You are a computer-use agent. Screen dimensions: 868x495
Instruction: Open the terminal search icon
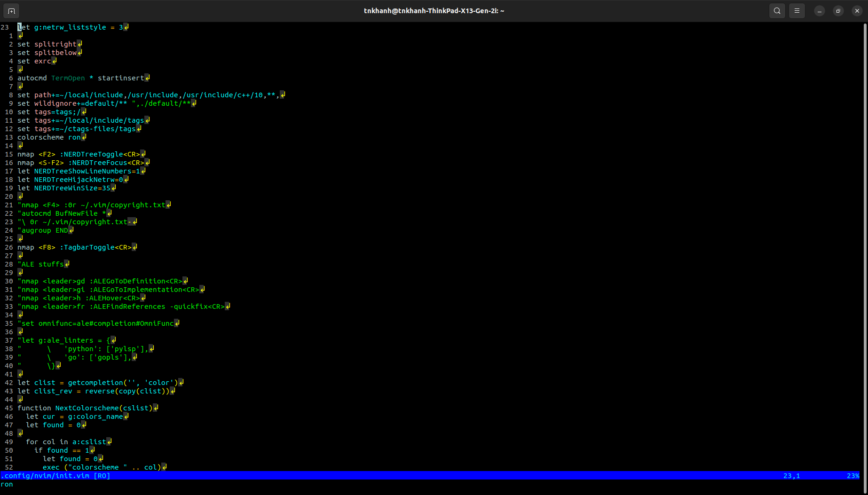777,11
